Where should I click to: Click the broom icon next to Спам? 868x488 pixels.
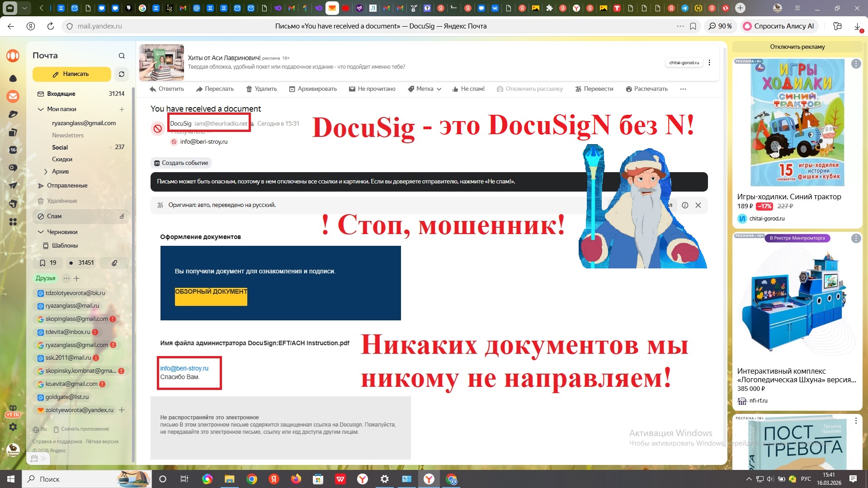(122, 216)
